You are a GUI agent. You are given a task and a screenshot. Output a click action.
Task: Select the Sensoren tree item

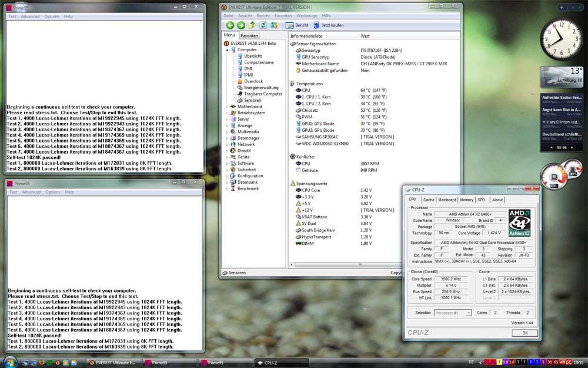click(x=252, y=100)
